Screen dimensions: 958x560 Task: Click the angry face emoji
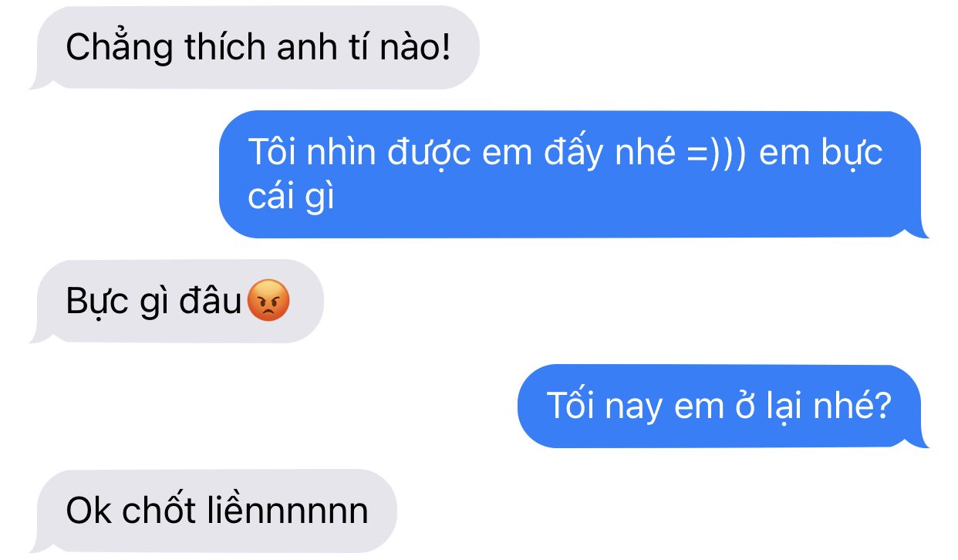pos(268,302)
